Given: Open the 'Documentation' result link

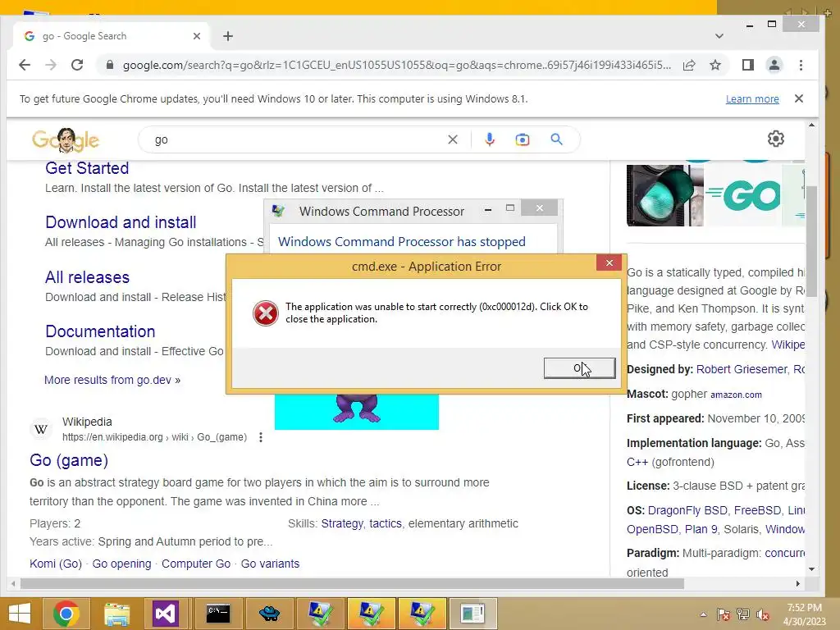Looking at the screenshot, I should click(100, 331).
